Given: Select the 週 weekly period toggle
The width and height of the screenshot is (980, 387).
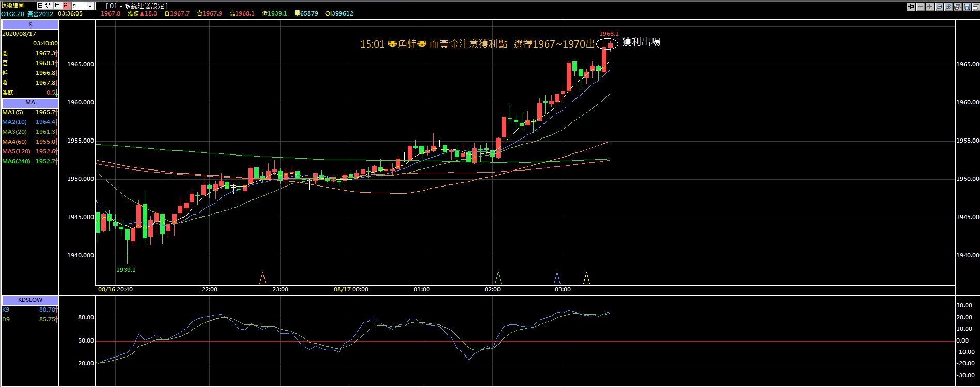Looking at the screenshot, I should coord(49,6).
